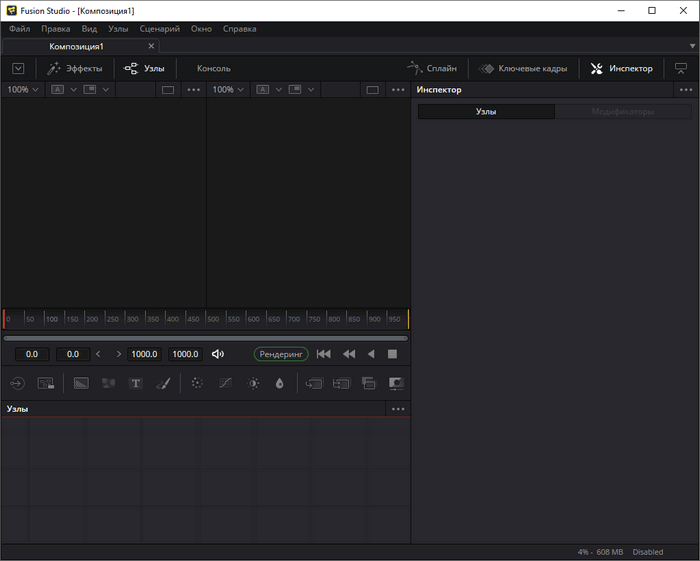Screen dimensions: 700x561
Task: Select the Узлы tab in Inspector
Action: click(x=486, y=112)
